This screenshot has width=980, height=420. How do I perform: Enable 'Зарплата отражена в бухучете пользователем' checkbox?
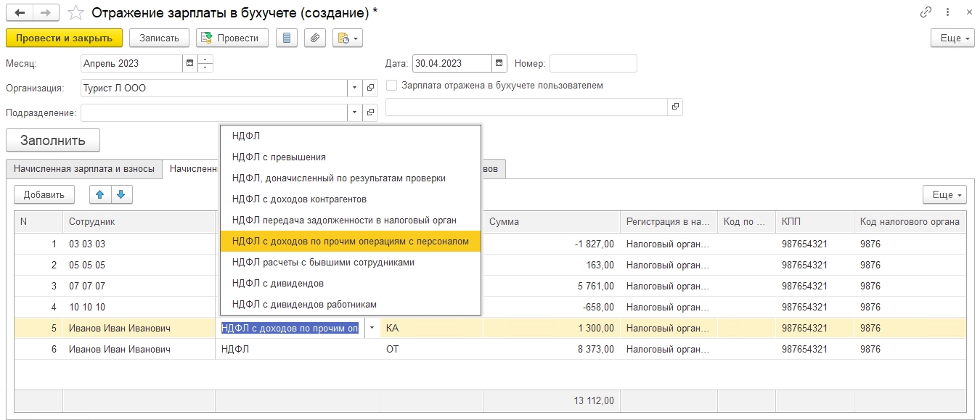pyautogui.click(x=392, y=86)
